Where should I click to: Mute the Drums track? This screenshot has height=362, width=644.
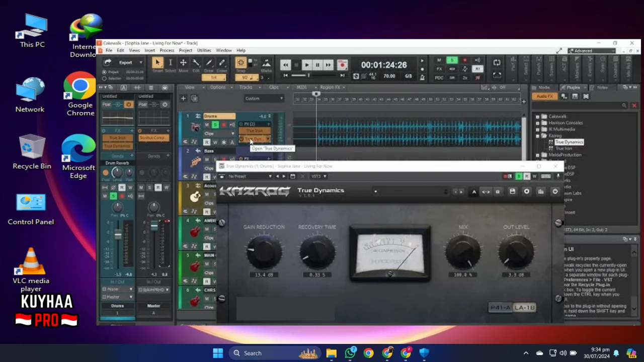click(206, 125)
